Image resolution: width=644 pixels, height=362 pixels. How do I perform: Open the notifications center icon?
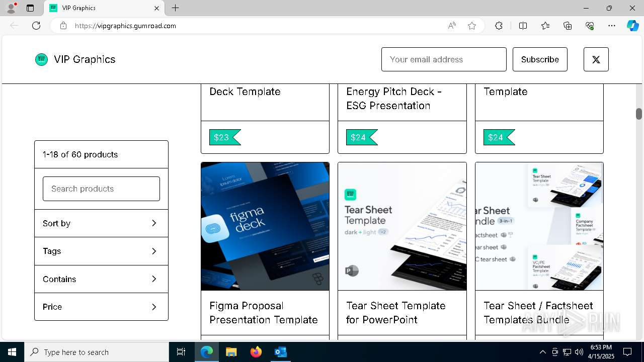(627, 352)
